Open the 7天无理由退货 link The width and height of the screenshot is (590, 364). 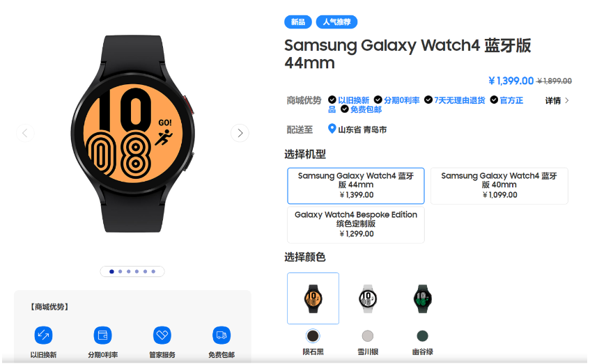pyautogui.click(x=460, y=100)
